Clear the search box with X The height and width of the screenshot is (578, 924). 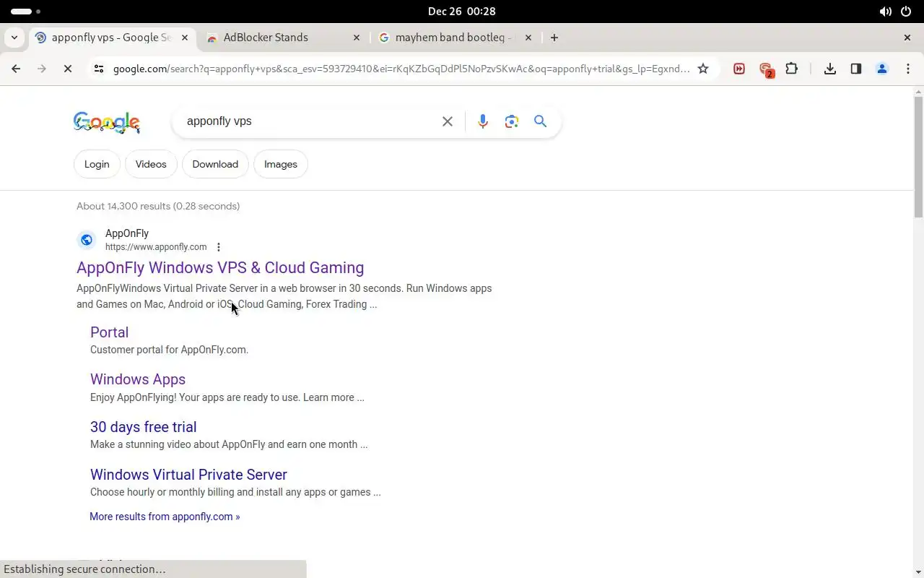[448, 121]
